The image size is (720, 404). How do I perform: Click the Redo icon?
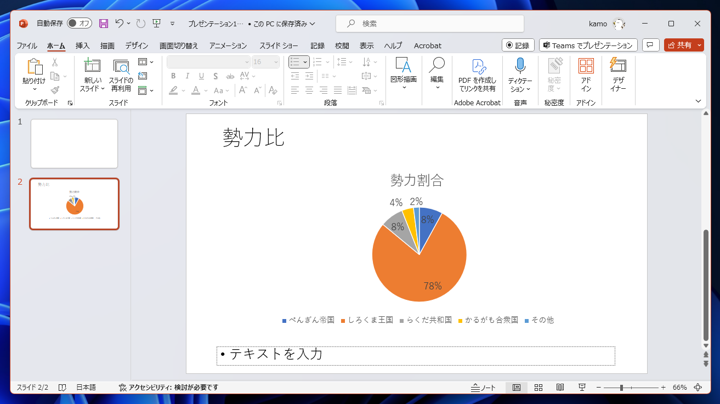(x=141, y=23)
